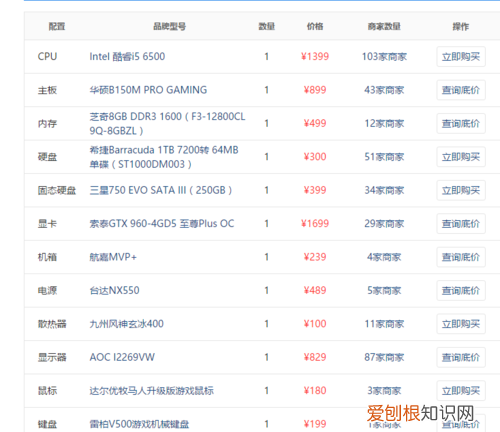Click the ¥300 price for 硬盘
Screen dimensions: 500x432
pyautogui.click(x=315, y=157)
